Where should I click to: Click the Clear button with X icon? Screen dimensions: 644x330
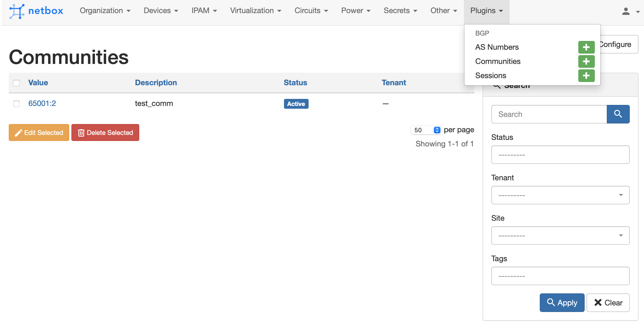pyautogui.click(x=608, y=303)
